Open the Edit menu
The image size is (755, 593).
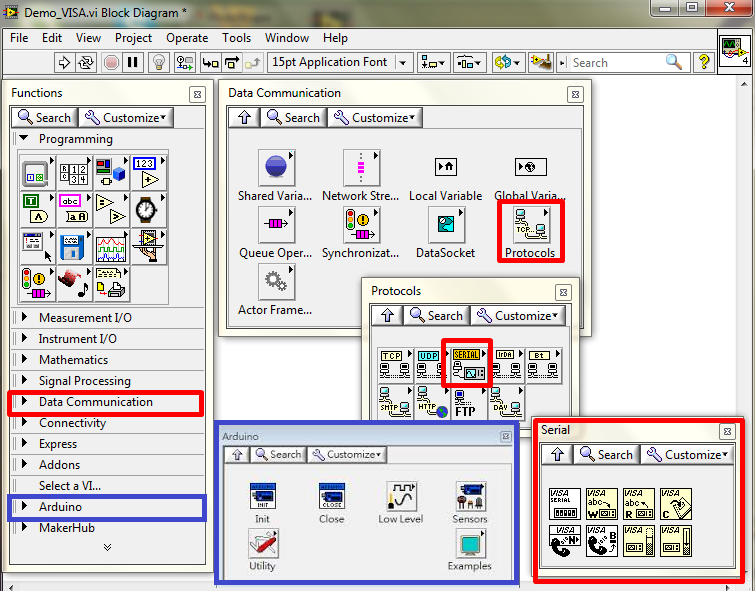(52, 38)
